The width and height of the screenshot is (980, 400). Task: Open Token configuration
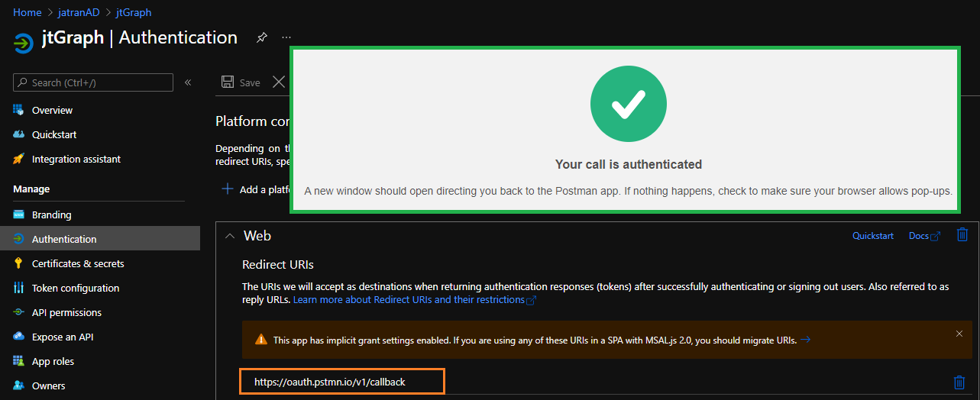coord(76,288)
